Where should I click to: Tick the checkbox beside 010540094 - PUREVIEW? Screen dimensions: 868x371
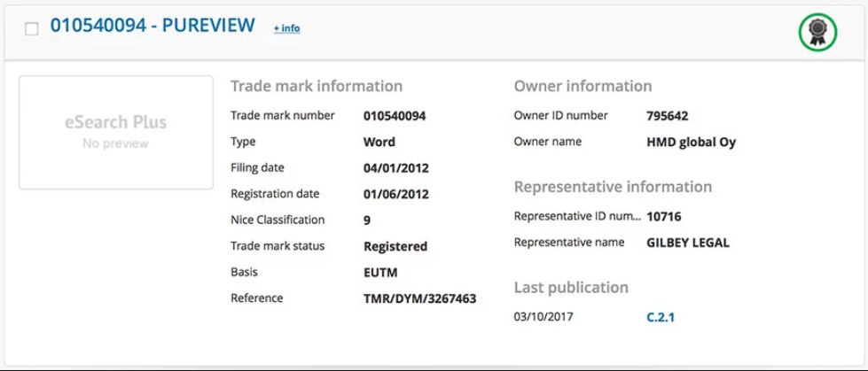[32, 28]
